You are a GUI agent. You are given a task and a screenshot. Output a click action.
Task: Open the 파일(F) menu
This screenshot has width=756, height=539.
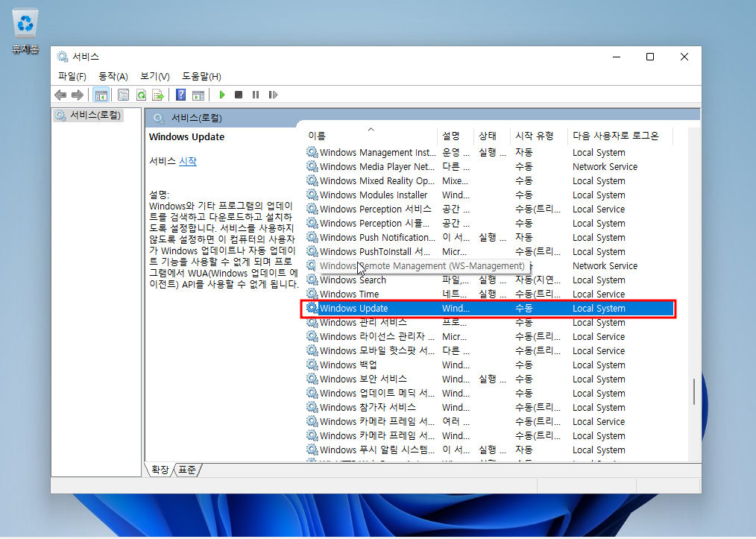point(72,76)
